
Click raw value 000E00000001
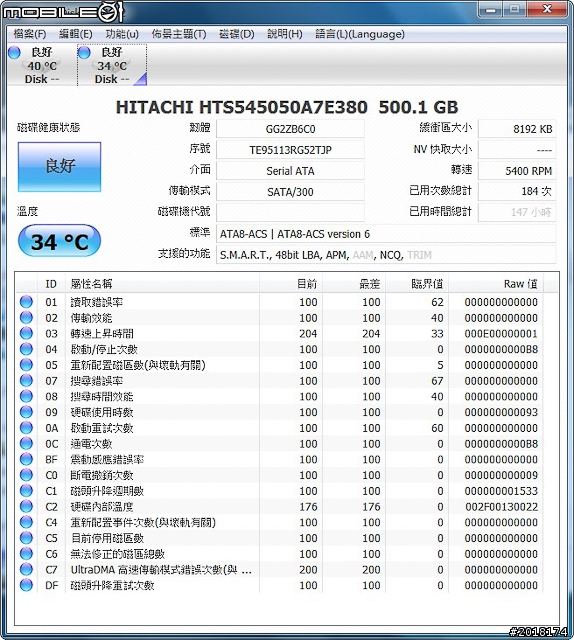pyautogui.click(x=501, y=333)
